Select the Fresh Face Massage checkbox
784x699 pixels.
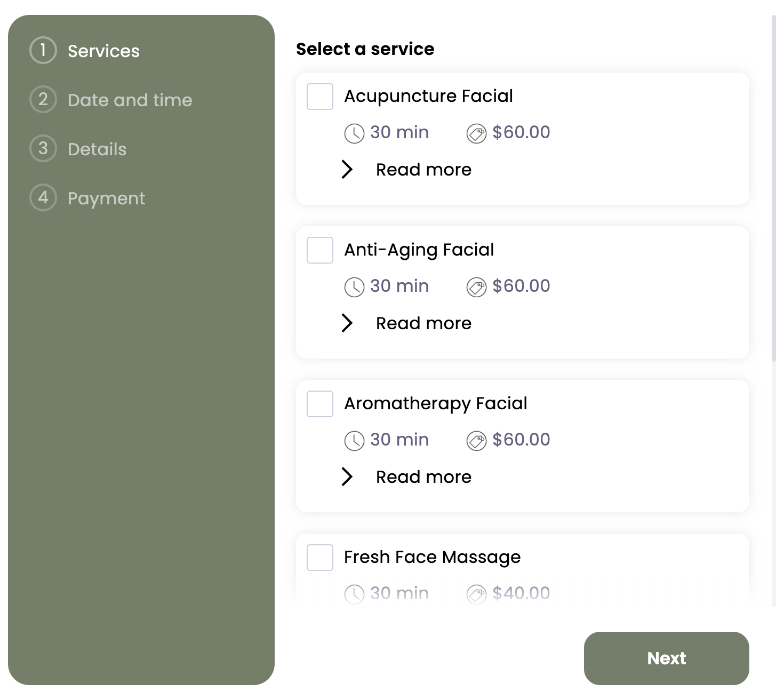pyautogui.click(x=319, y=558)
